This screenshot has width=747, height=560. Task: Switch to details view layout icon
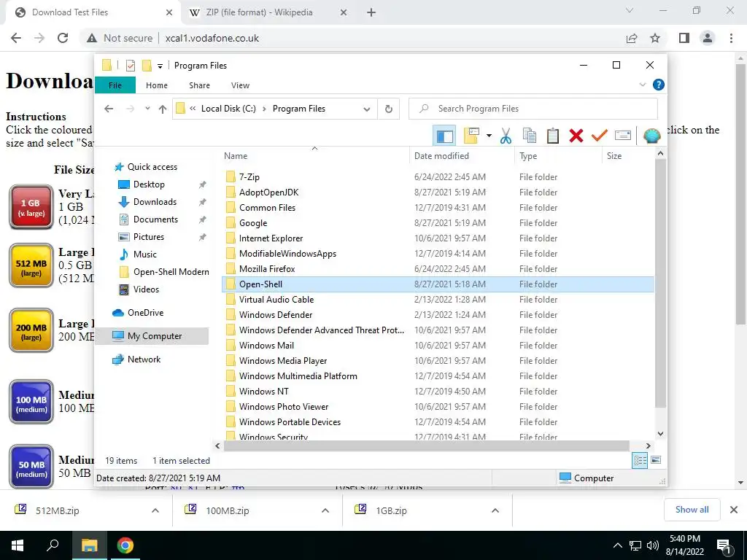640,461
